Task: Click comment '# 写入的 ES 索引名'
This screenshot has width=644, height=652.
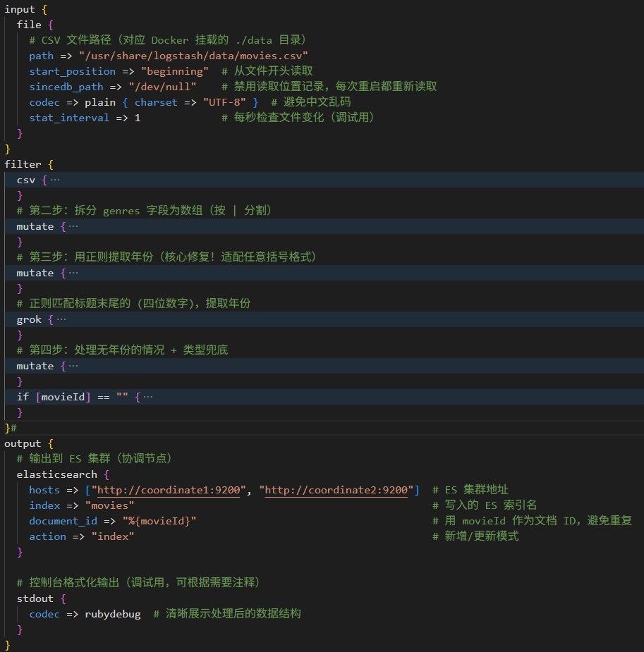Action: 485,505
